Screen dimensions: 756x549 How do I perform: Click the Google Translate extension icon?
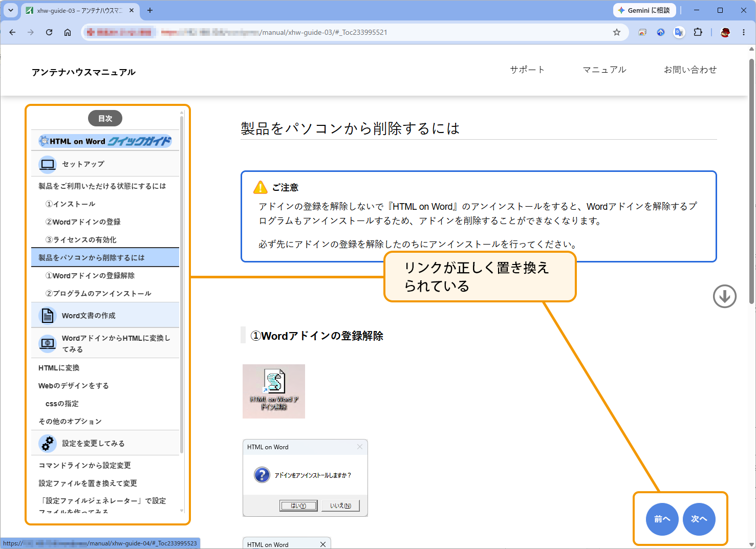click(679, 32)
